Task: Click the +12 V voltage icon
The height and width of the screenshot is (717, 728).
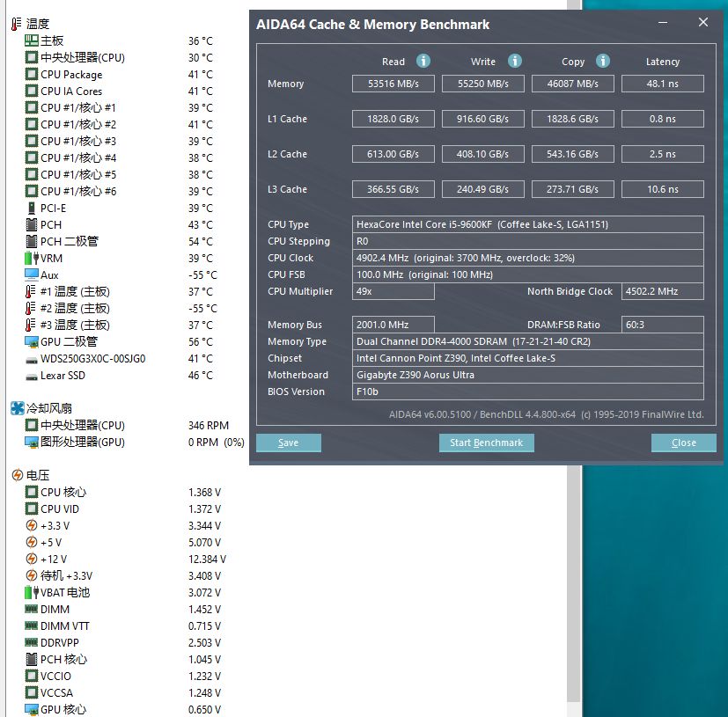Action: [x=32, y=560]
